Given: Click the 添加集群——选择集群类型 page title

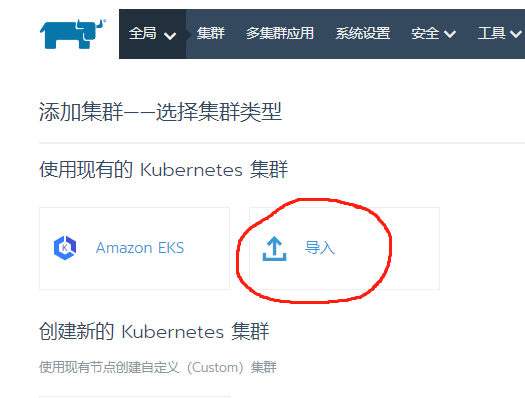Looking at the screenshot, I should coord(160,111).
